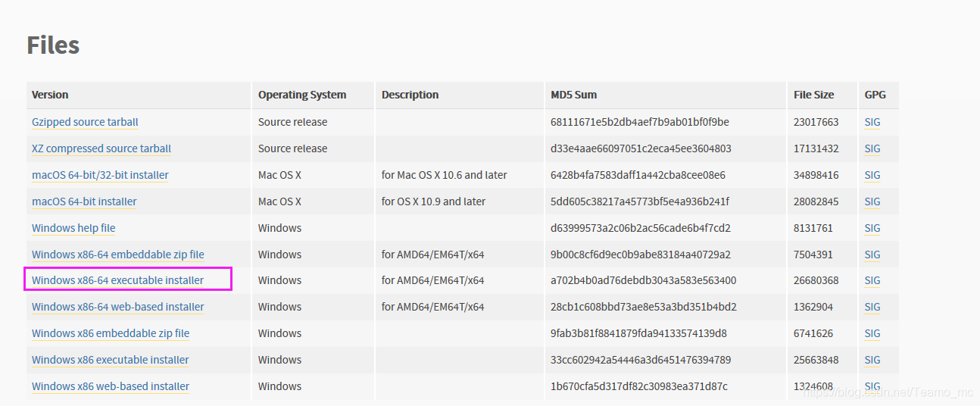The image size is (980, 406).
Task: Click the Files heading
Action: point(53,45)
